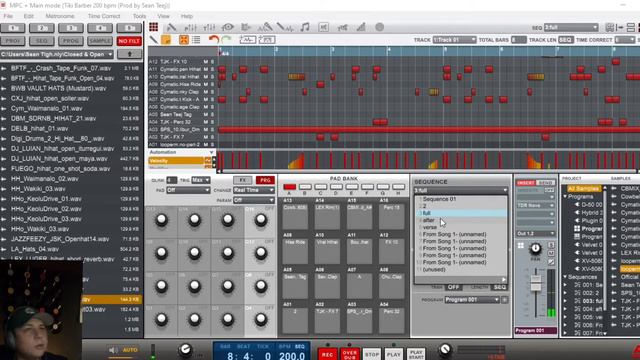Click the REC button
Viewport: 640px width, 360px height.
coord(327,354)
